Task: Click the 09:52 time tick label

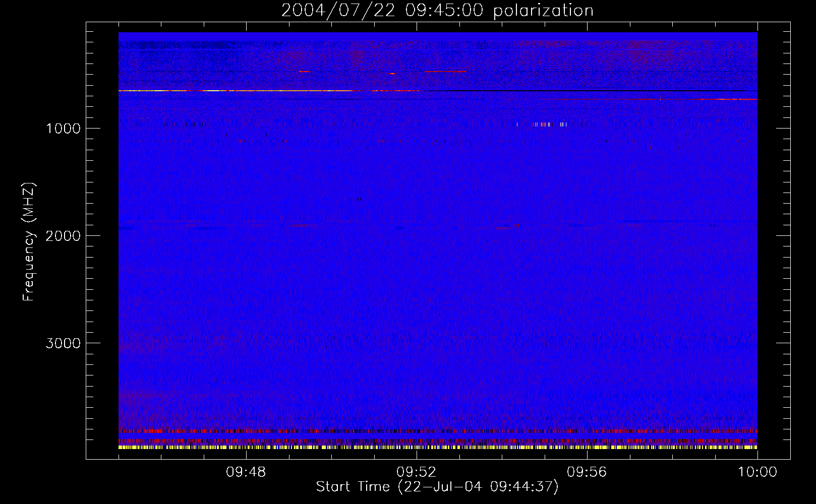Action: [x=416, y=472]
